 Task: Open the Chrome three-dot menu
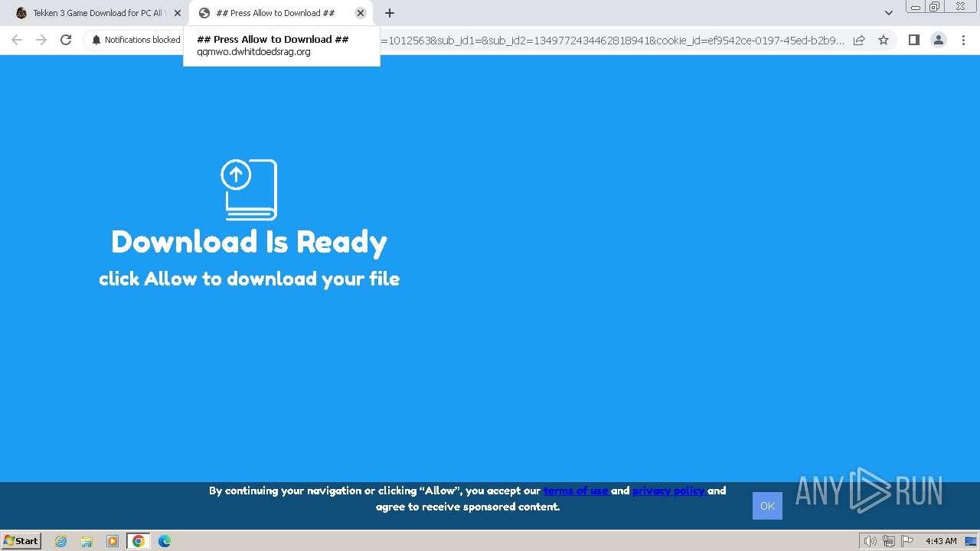click(963, 40)
